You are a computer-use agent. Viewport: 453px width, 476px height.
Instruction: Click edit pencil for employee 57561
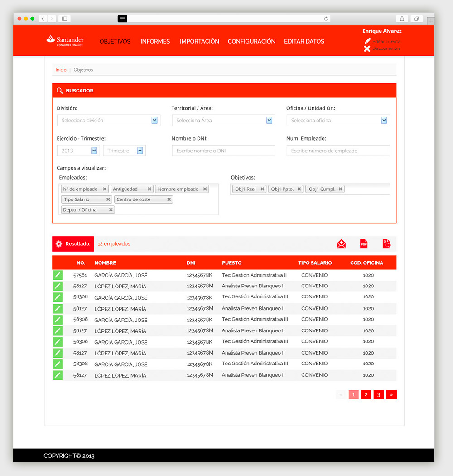[58, 275]
